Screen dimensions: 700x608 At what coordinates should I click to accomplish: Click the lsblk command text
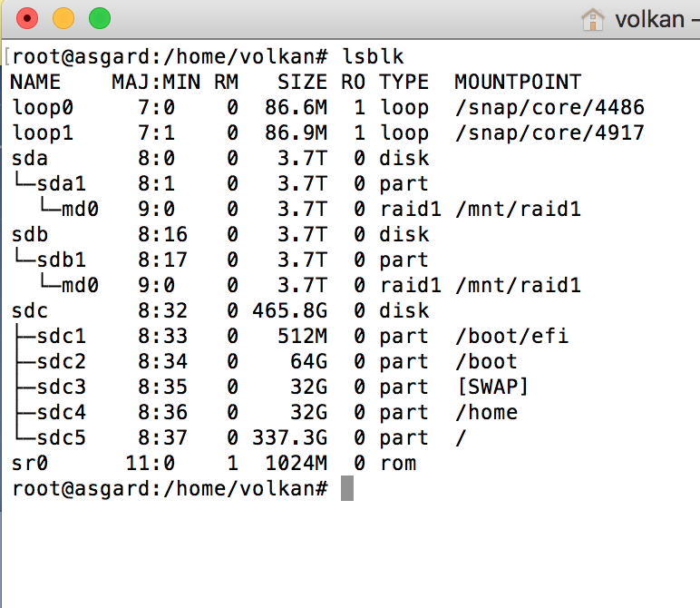[x=373, y=56]
